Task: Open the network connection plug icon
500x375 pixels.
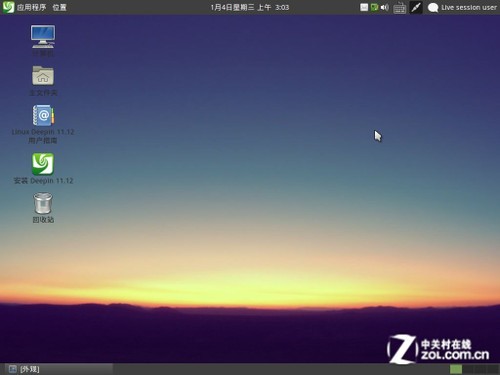Action: (x=416, y=7)
